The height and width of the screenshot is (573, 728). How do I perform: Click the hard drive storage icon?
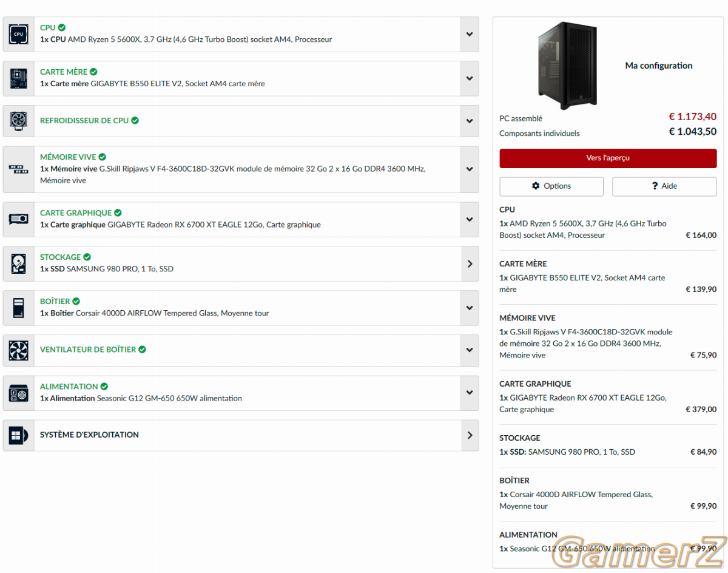[18, 263]
